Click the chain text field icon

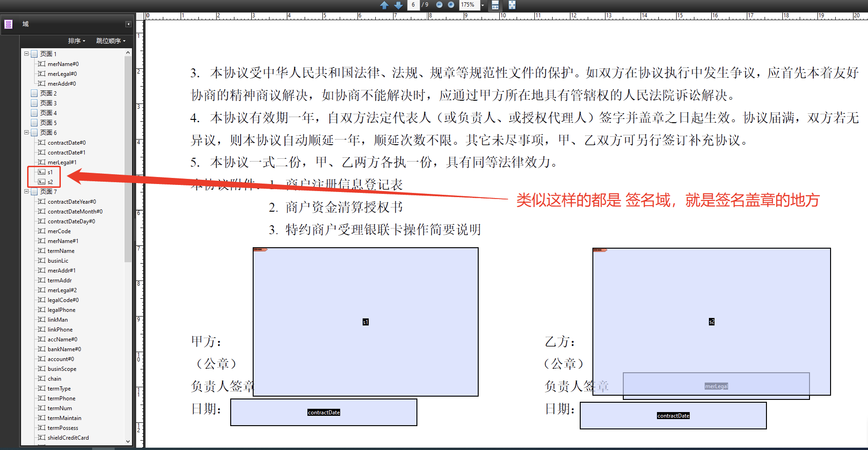42,379
